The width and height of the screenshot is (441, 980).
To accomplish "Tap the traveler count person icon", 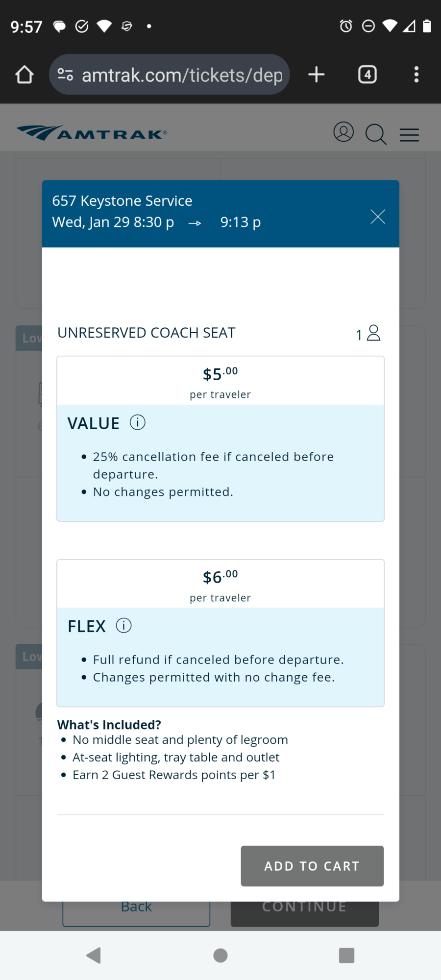I will pos(373,333).
